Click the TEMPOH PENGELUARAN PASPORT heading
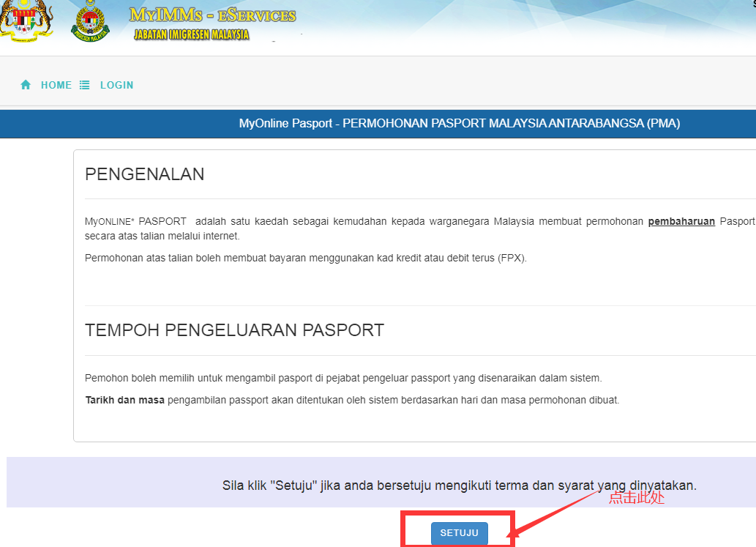Viewport: 756px width, 547px height. (234, 330)
